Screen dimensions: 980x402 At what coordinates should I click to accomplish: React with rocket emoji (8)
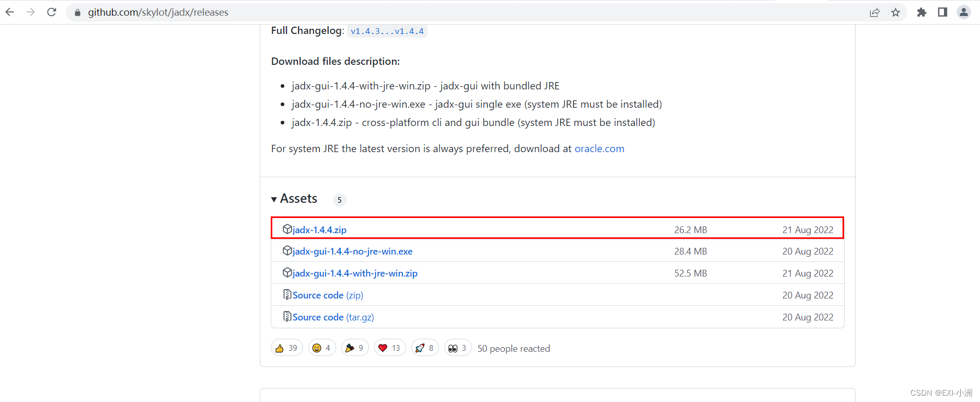click(x=425, y=348)
